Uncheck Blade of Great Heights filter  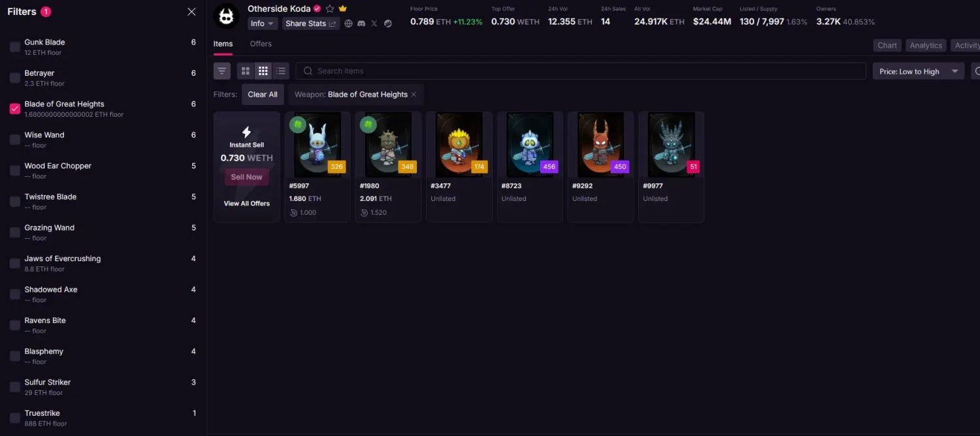click(15, 109)
